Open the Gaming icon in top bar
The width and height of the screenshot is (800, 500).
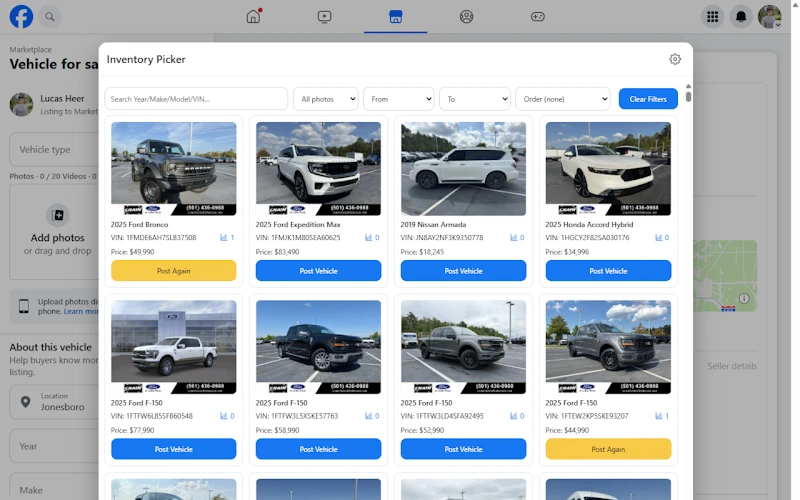click(x=537, y=16)
